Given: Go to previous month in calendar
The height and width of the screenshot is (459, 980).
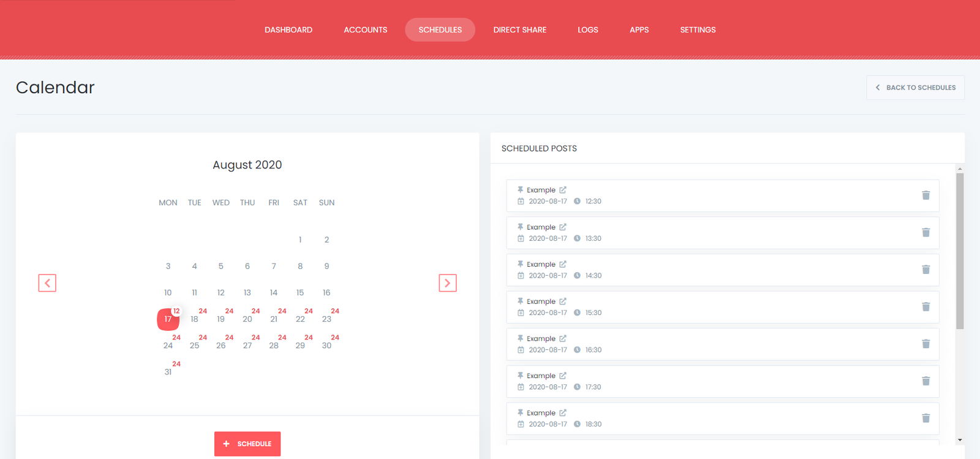Looking at the screenshot, I should (47, 283).
